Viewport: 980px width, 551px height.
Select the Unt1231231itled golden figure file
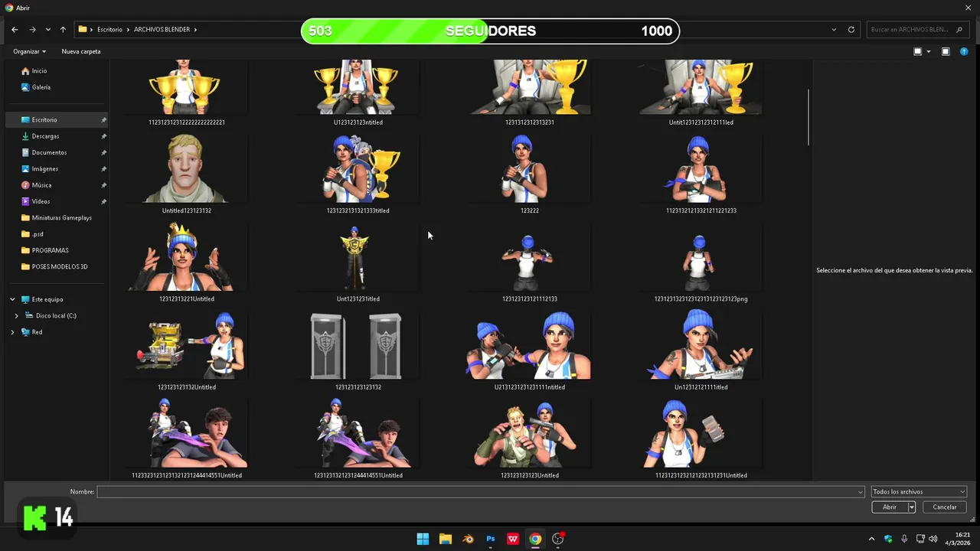point(358,262)
